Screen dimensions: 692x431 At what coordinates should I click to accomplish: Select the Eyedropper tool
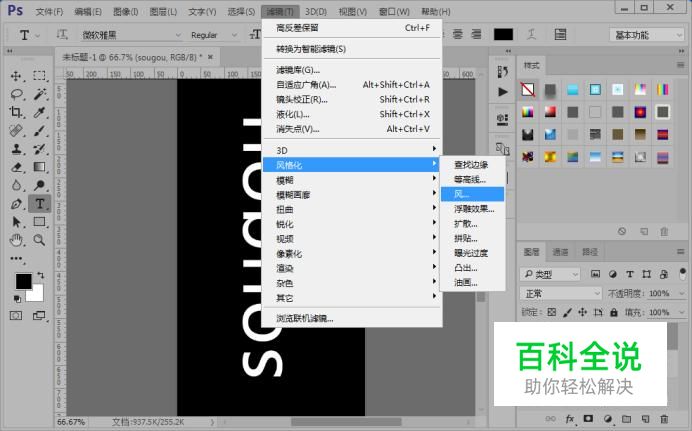(x=40, y=112)
